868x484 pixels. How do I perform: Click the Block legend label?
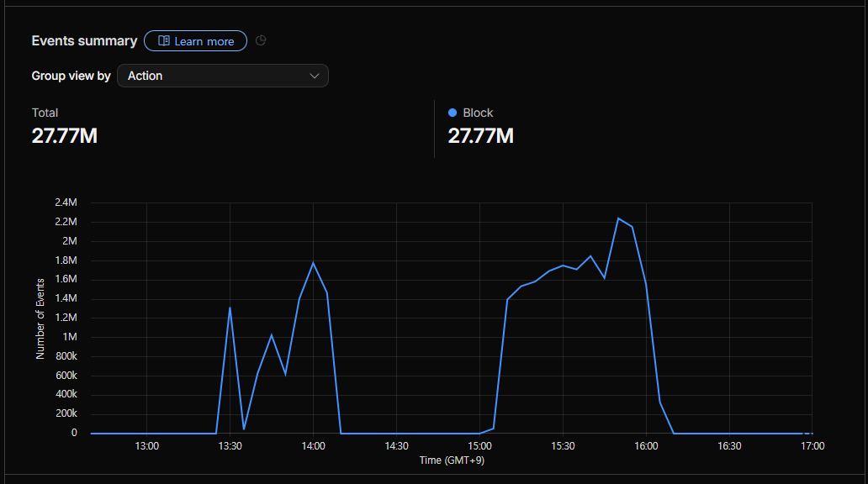478,113
